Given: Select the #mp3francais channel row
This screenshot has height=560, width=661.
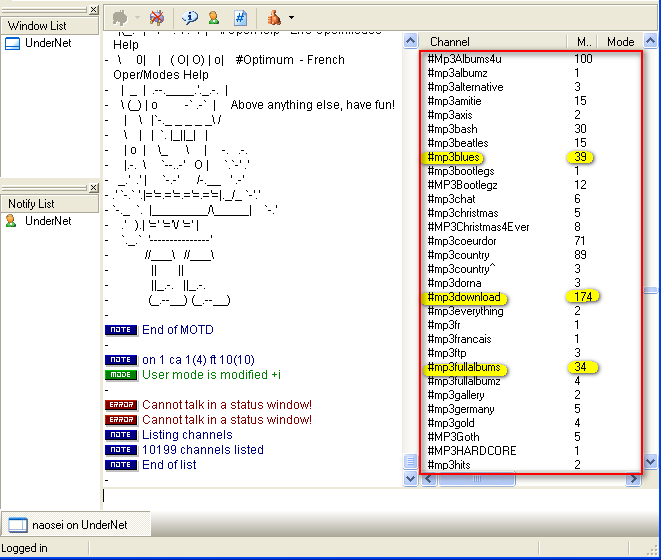Looking at the screenshot, I should [531, 339].
